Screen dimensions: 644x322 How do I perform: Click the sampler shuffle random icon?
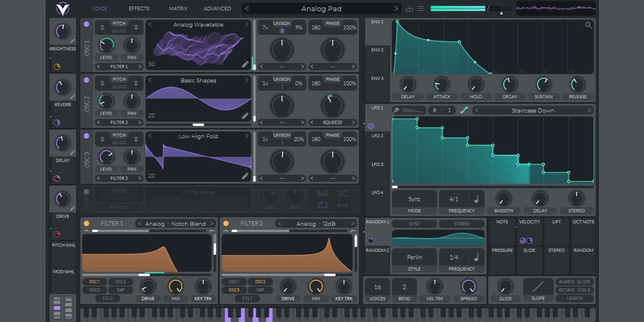tap(343, 193)
